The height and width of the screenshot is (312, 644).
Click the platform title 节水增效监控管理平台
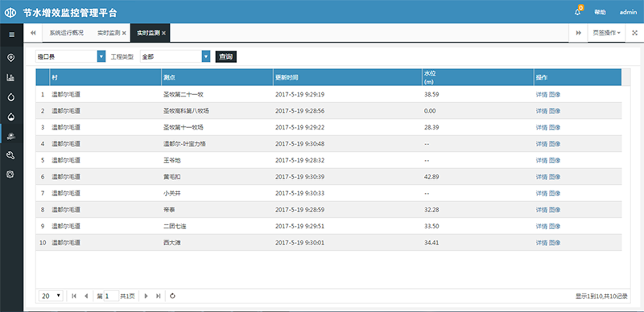pyautogui.click(x=70, y=13)
